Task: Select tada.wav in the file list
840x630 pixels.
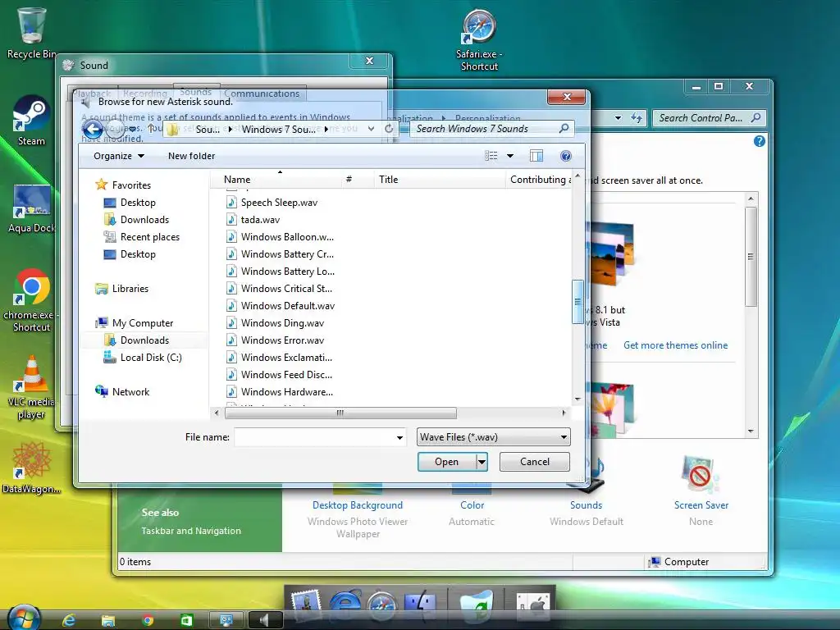Action: coord(260,220)
